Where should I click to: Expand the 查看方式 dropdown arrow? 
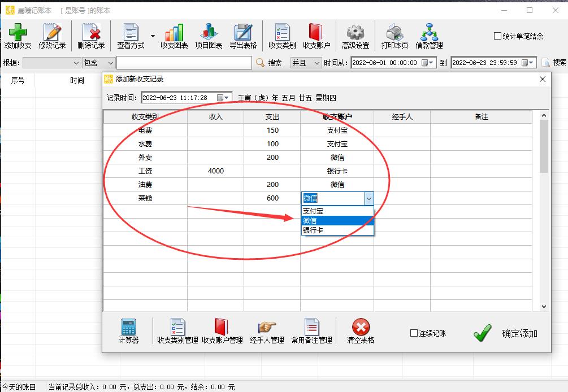tap(153, 36)
